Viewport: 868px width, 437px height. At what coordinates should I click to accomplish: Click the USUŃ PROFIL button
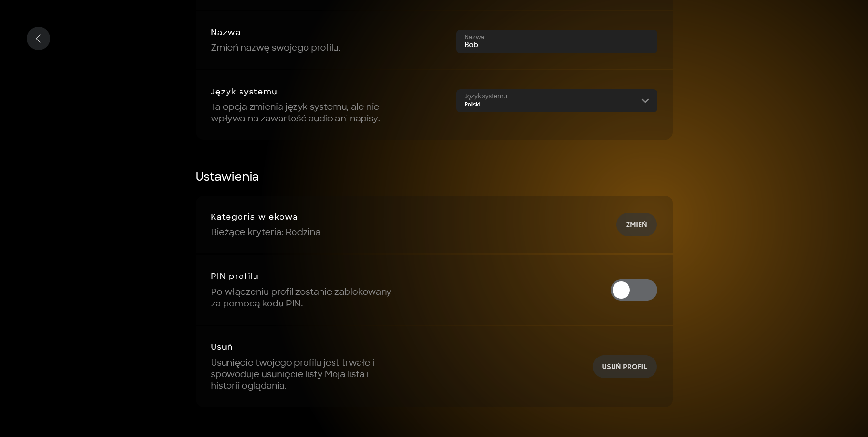[624, 367]
